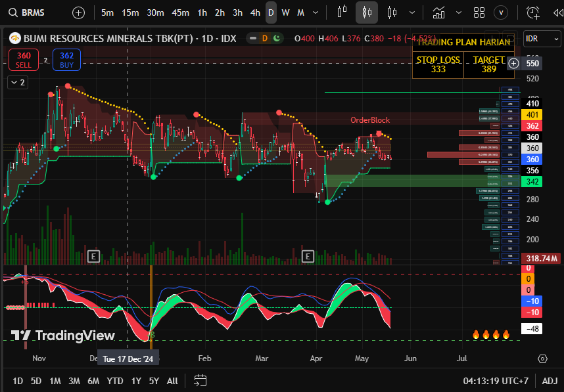This screenshot has width=564, height=392.
Task: Click the green moon market status icon
Action: (x=277, y=38)
